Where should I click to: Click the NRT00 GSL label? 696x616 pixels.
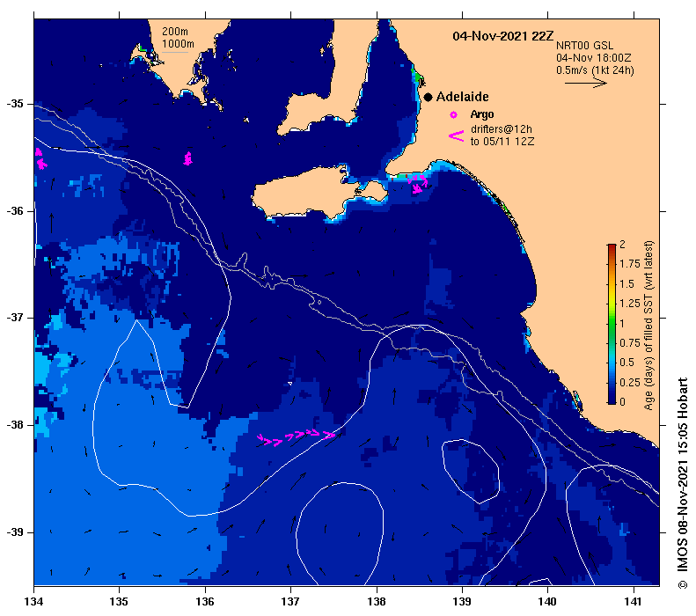pos(584,46)
